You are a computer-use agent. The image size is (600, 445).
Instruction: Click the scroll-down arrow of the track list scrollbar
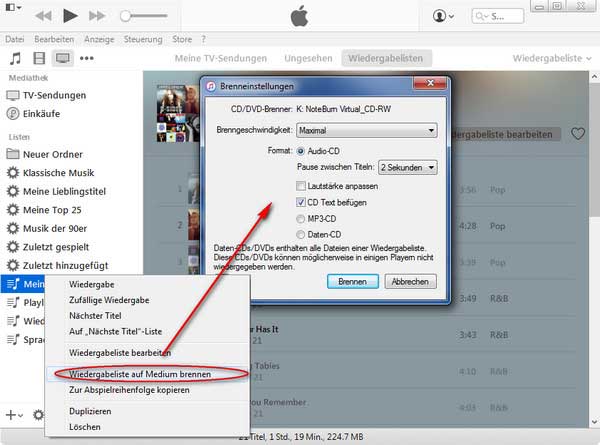594,422
